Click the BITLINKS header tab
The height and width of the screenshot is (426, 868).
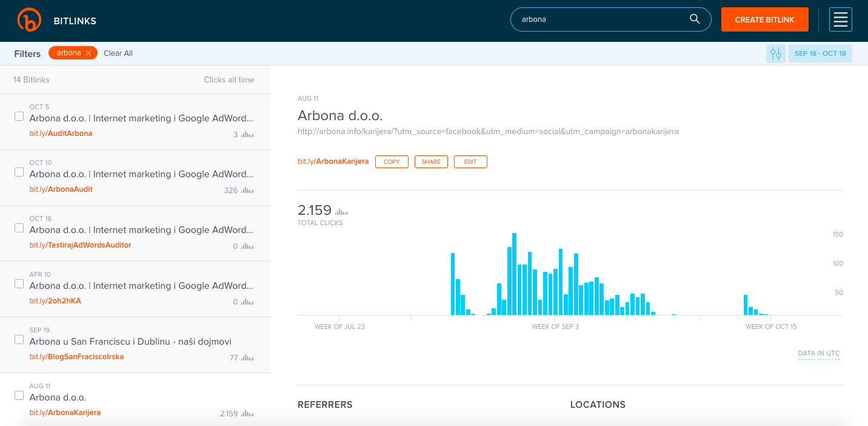[75, 21]
